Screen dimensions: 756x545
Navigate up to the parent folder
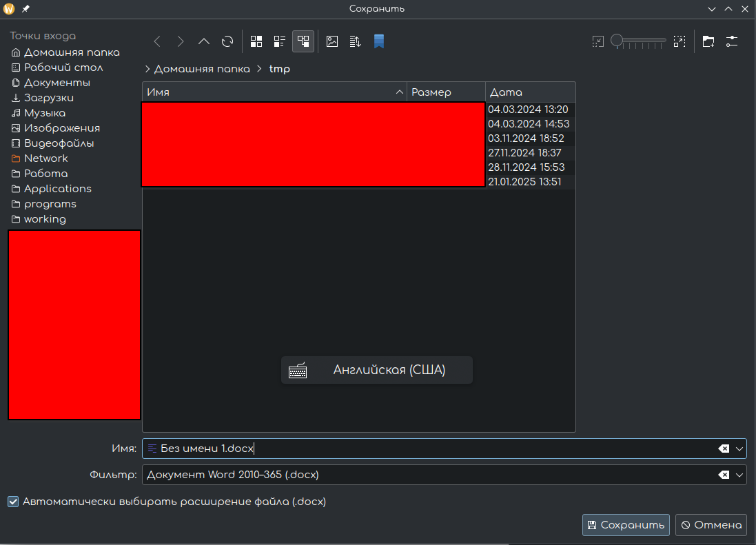[x=204, y=41]
